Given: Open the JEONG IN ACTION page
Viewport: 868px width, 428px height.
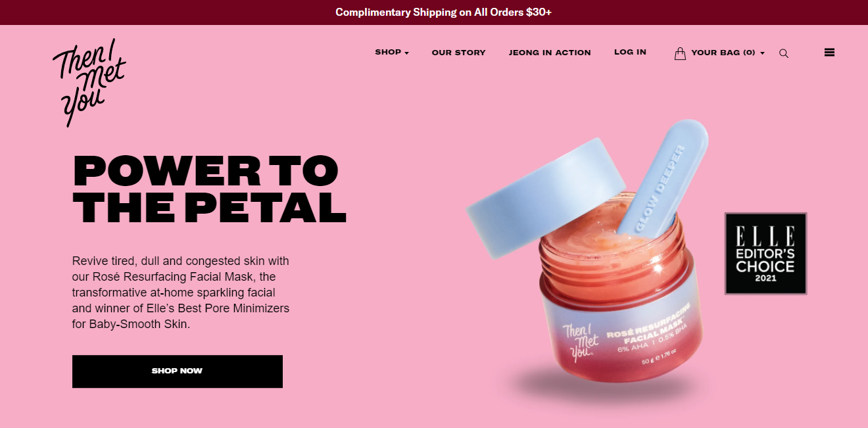Looking at the screenshot, I should click(x=550, y=53).
